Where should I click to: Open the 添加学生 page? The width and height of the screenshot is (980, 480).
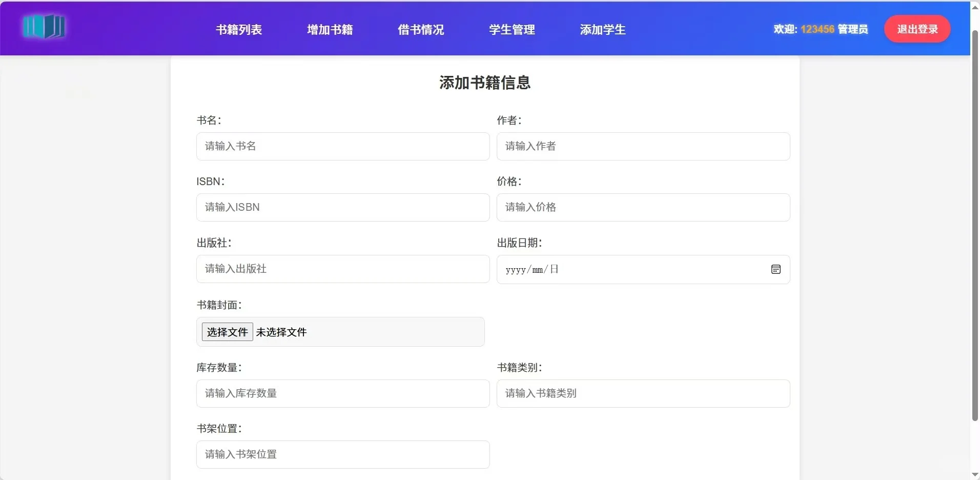(602, 29)
